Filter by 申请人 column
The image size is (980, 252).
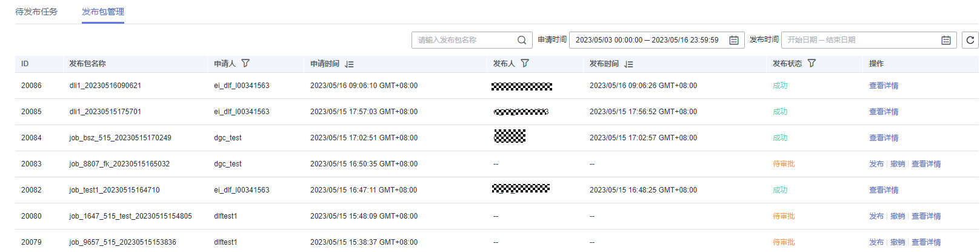245,63
